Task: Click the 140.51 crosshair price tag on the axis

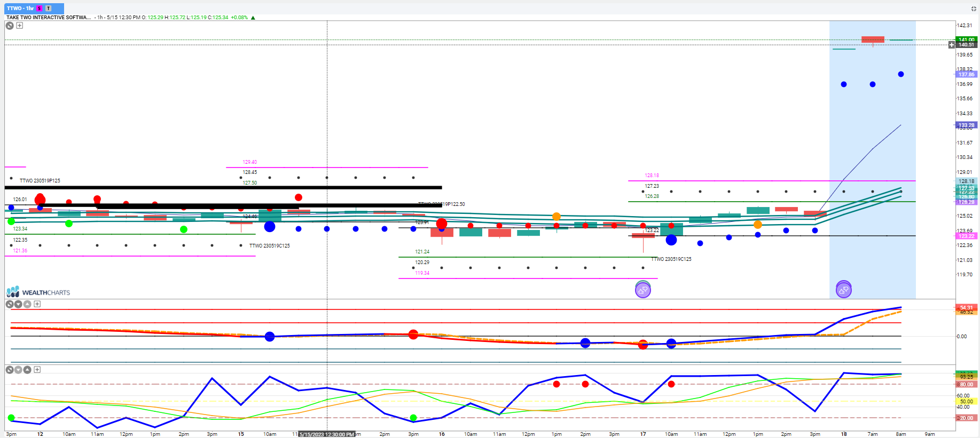Action: [966, 45]
